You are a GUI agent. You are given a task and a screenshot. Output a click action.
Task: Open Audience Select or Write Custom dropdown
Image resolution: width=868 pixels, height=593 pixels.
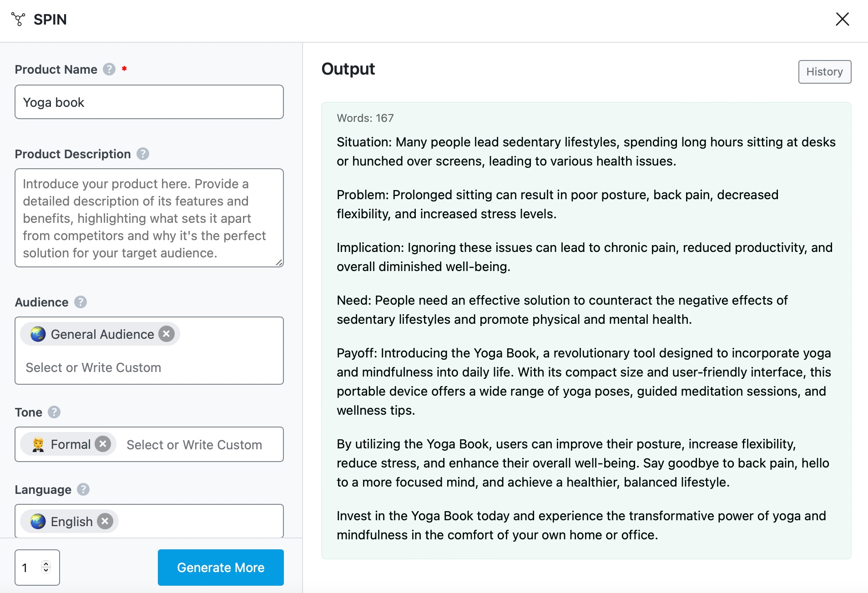point(93,367)
